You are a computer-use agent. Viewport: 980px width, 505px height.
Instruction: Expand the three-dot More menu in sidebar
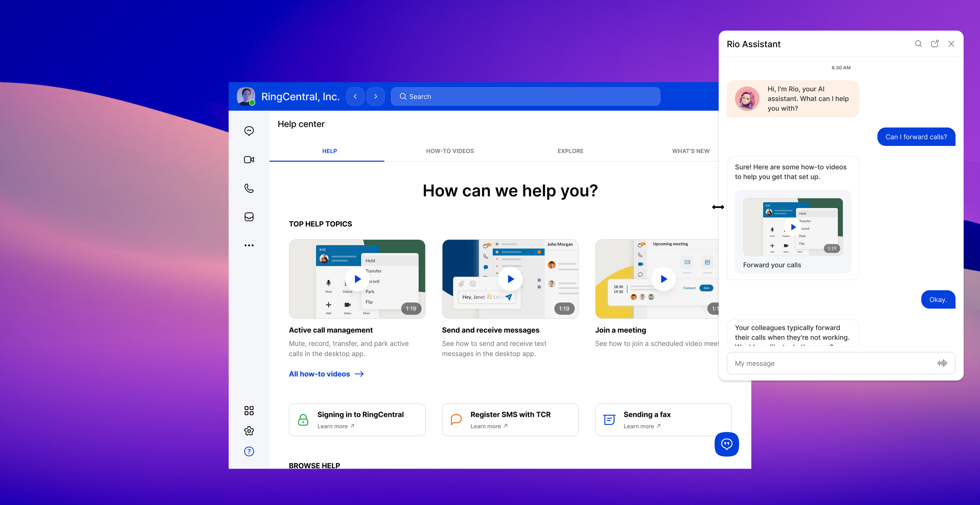pyautogui.click(x=249, y=245)
